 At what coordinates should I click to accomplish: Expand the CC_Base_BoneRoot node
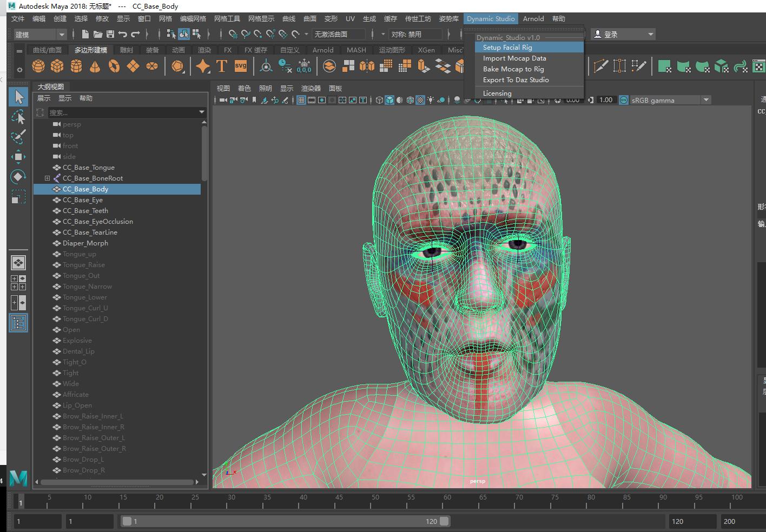point(47,178)
